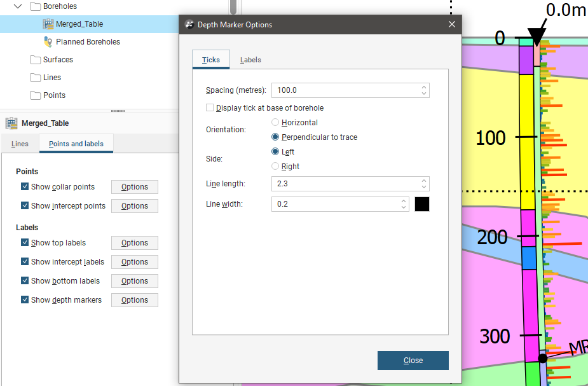Select the Lines folder in the tree
Image resolution: width=588 pixels, height=386 pixels.
[x=52, y=78]
